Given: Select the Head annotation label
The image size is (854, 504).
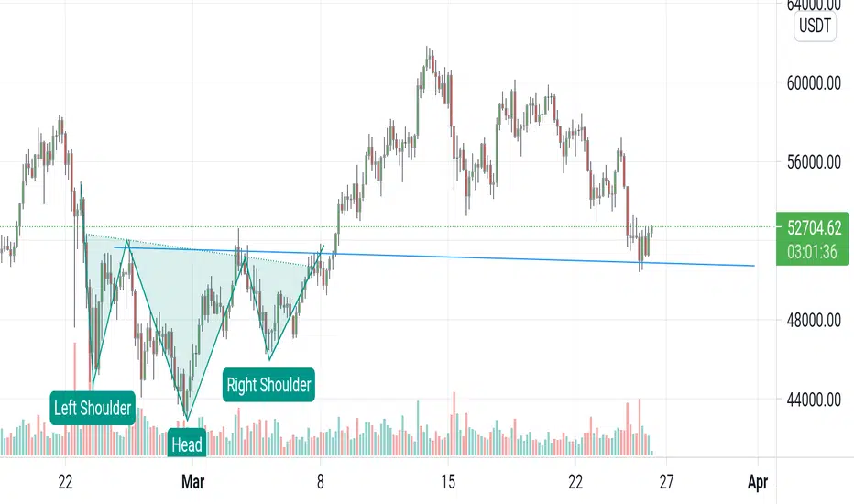Looking at the screenshot, I should pyautogui.click(x=187, y=444).
